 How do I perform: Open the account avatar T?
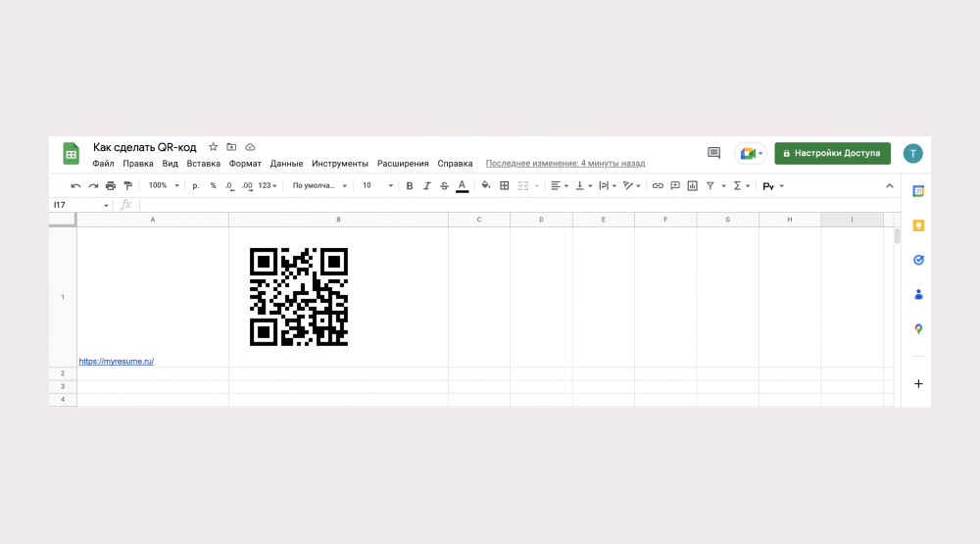pyautogui.click(x=912, y=153)
